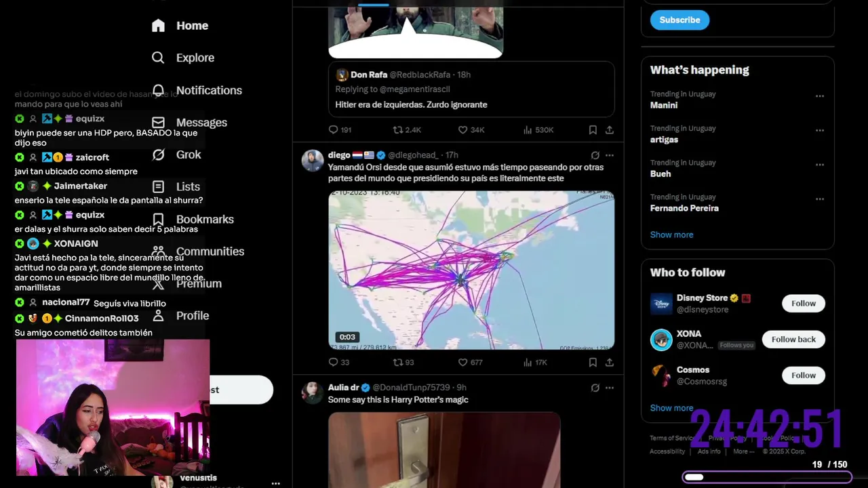Open trending topic Fernando Pereira
The image size is (868, 488).
coord(684,208)
